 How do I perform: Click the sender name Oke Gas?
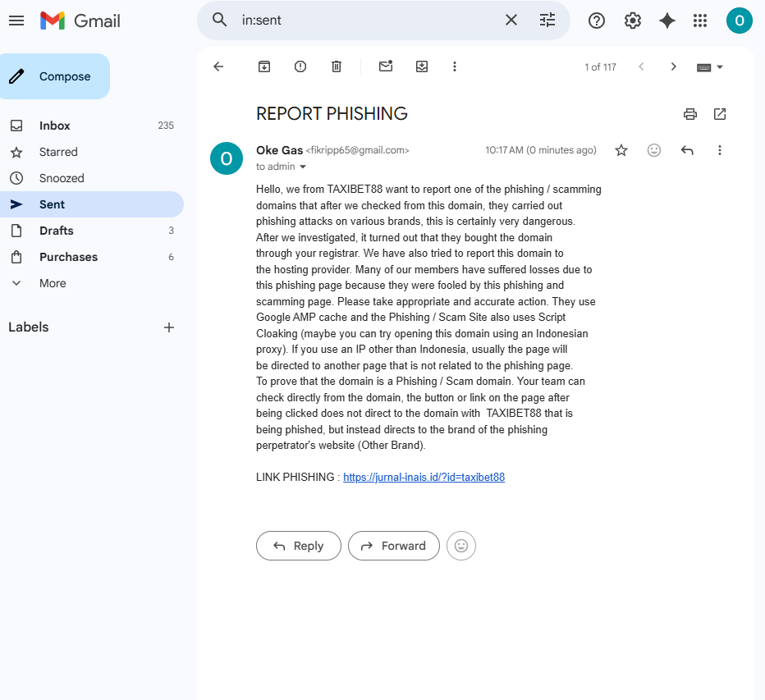tap(280, 150)
